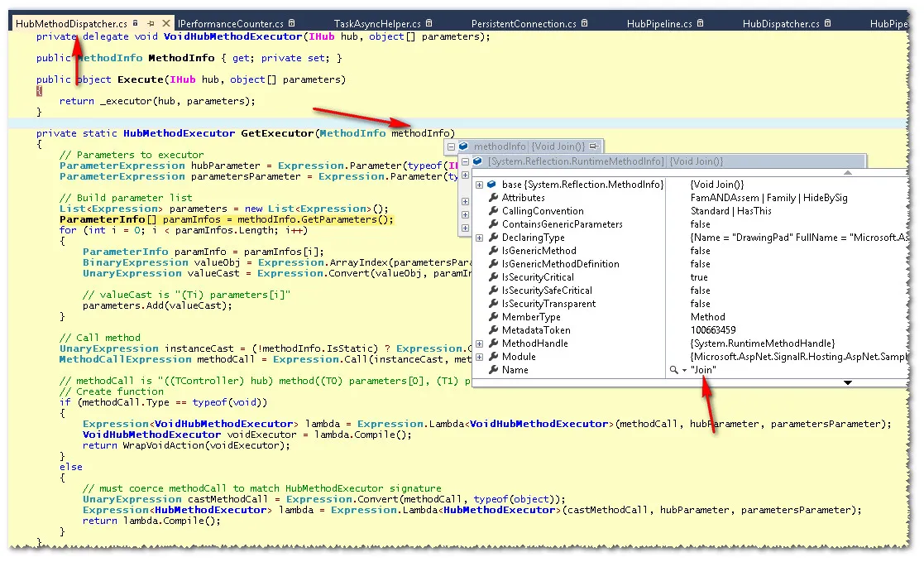Screen dimensions: 924x562
Task: Click the pin icon on HubMethodDispatcher.cs tab
Action: (x=151, y=25)
